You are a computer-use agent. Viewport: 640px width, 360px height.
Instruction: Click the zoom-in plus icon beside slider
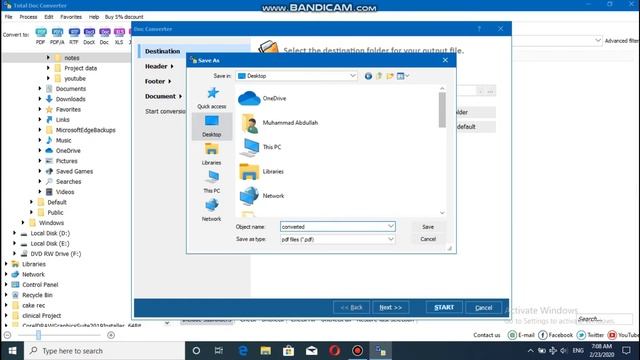click(111, 335)
